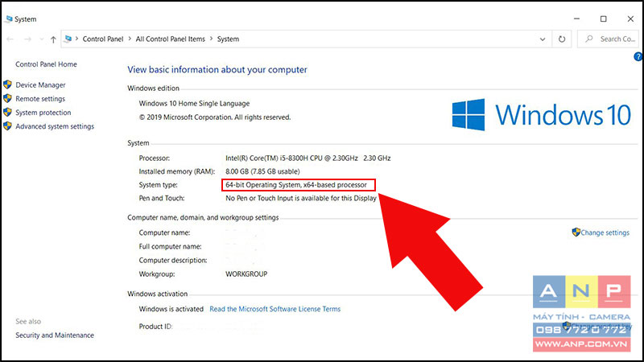
Task: Maximize the System window
Action: pyautogui.click(x=603, y=19)
